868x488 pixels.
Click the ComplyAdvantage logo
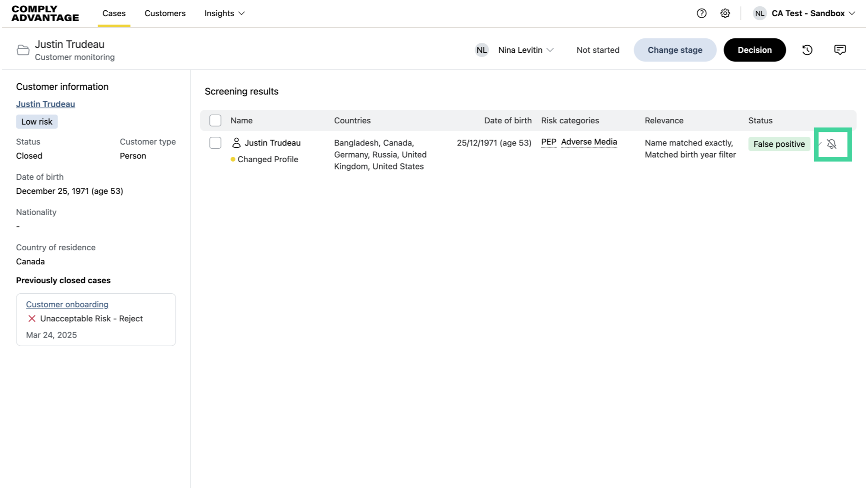[45, 14]
